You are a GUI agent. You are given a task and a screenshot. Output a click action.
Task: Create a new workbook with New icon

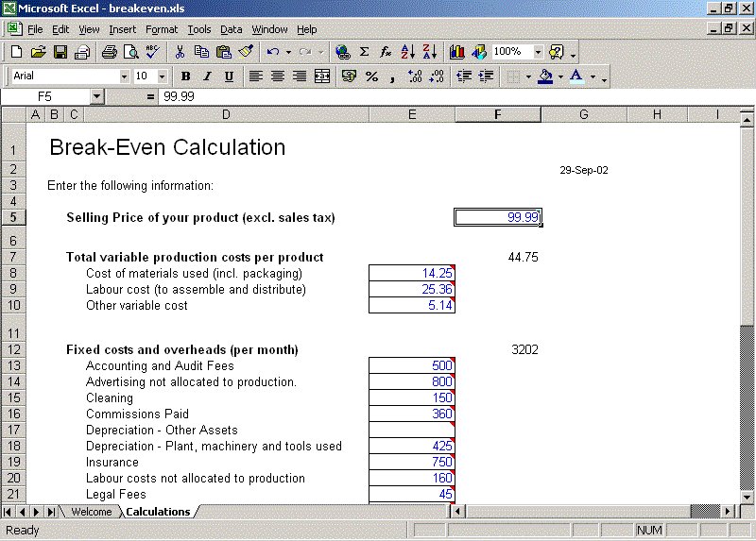(16, 52)
